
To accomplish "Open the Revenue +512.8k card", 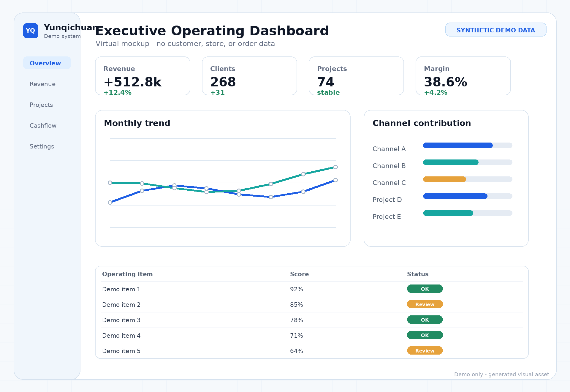I will tap(142, 76).
